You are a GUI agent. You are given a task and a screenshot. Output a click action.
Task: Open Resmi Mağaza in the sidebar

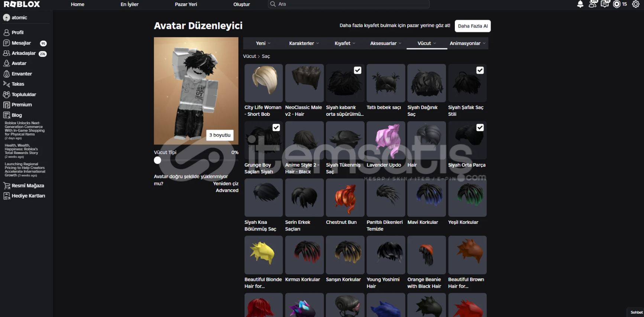[x=24, y=186]
